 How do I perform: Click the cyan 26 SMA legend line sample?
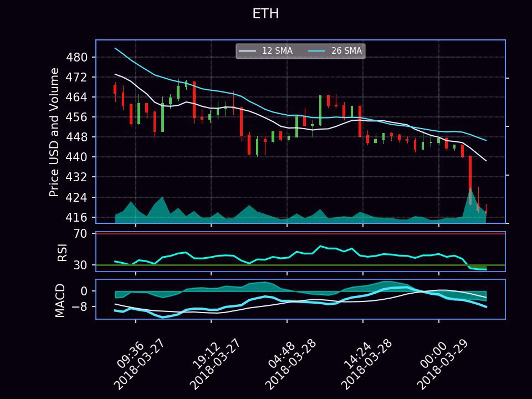tap(317, 51)
